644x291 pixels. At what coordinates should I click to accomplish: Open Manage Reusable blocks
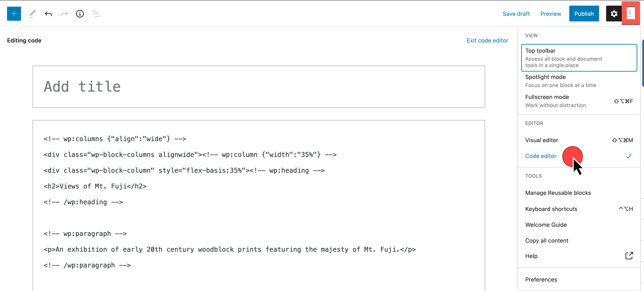coord(558,193)
